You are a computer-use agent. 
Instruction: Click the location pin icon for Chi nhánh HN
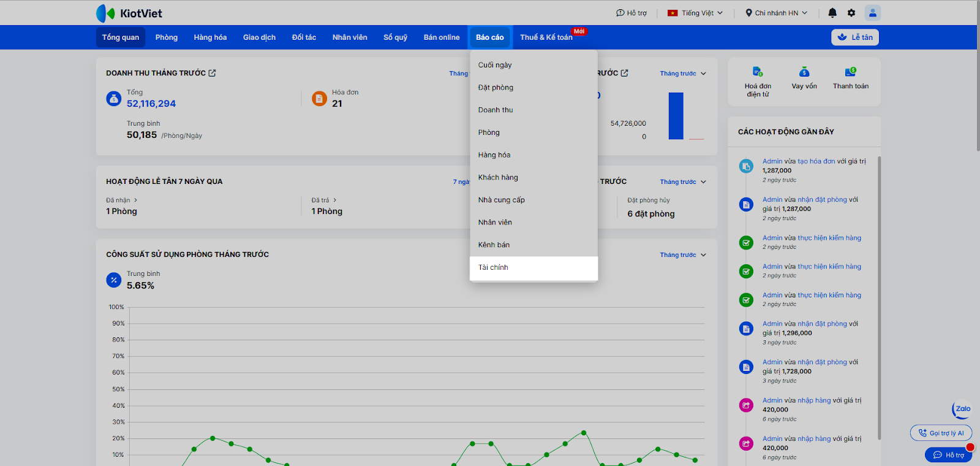point(748,13)
